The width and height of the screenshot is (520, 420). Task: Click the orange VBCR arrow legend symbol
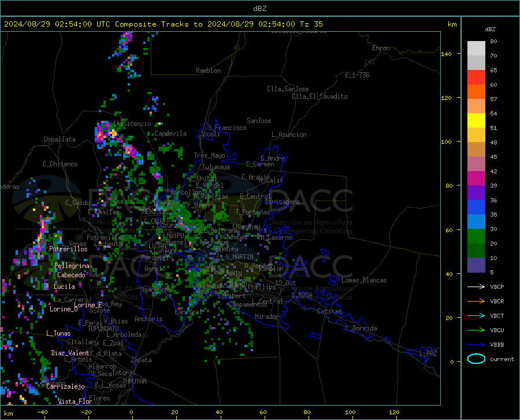coord(476,301)
